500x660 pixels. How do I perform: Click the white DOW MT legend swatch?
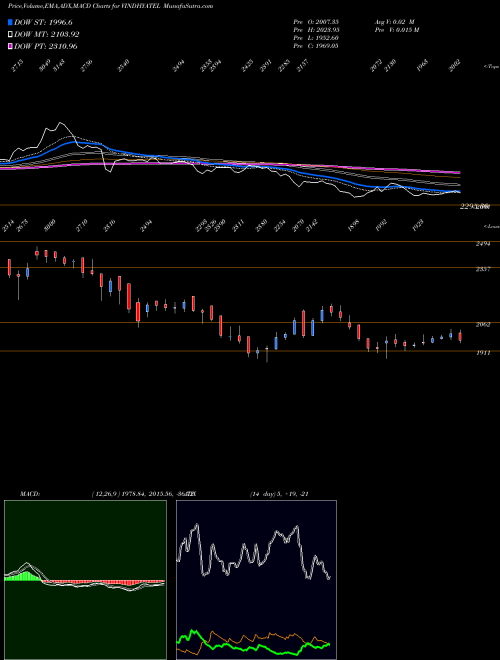point(10,35)
